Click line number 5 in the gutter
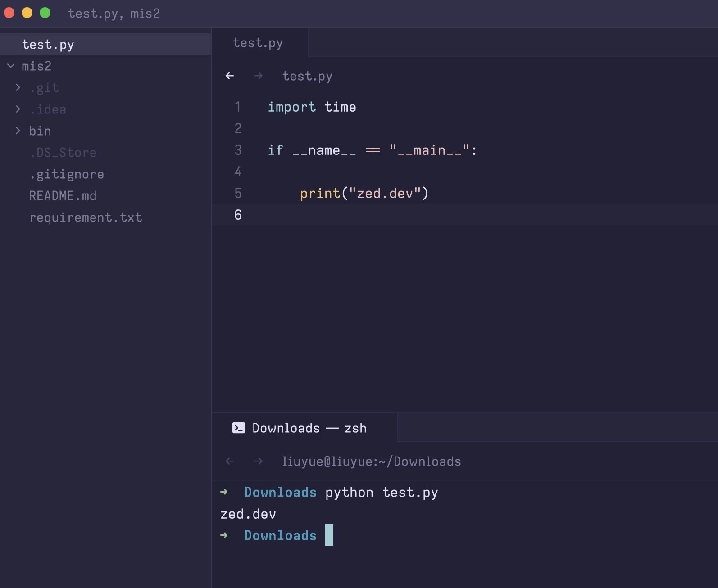Viewport: 718px width, 588px height. click(238, 194)
